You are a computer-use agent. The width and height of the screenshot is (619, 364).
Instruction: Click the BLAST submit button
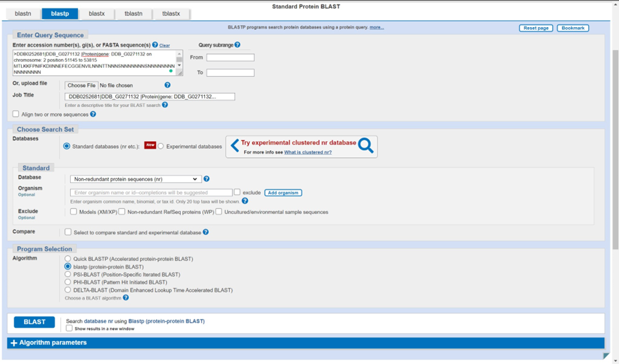(34, 322)
